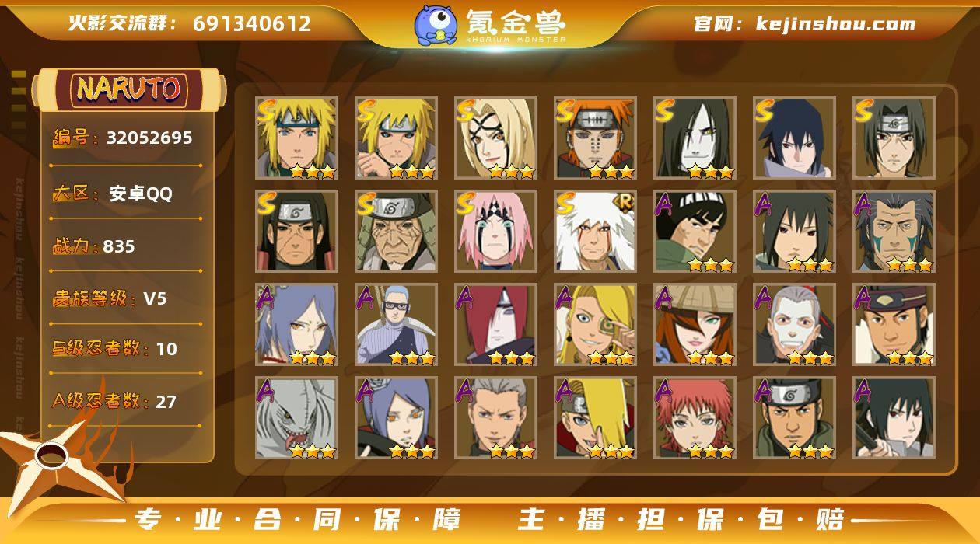The height and width of the screenshot is (544, 980).
Task: Click the VIP level V5 row
Action: tap(126, 298)
